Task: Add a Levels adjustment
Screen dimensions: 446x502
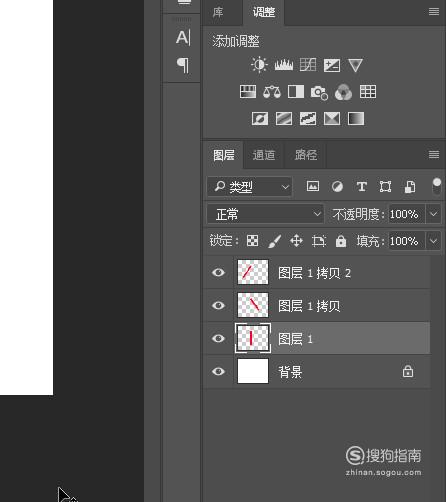Action: click(284, 65)
